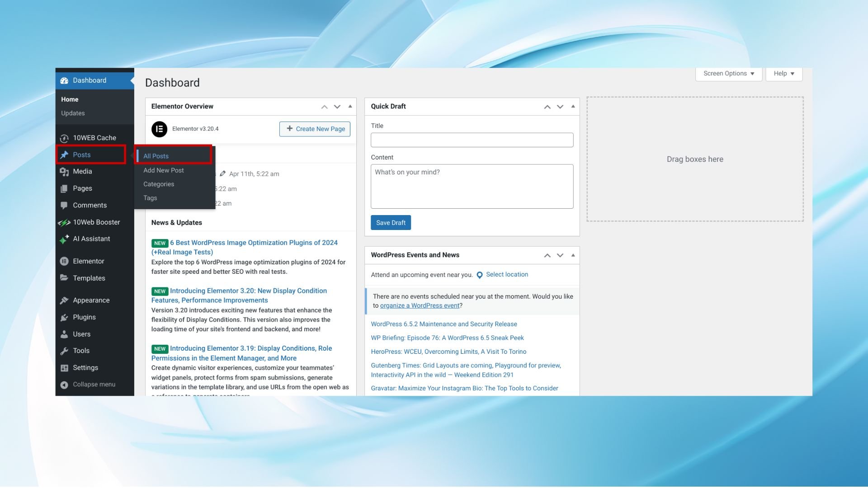Open the Help dropdown

pos(783,73)
